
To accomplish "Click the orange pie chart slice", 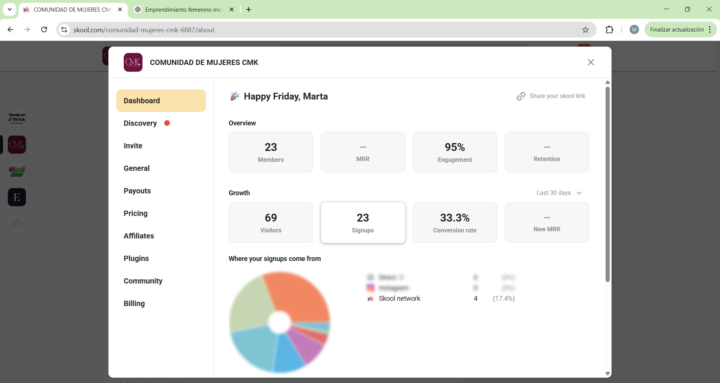I will click(301, 295).
